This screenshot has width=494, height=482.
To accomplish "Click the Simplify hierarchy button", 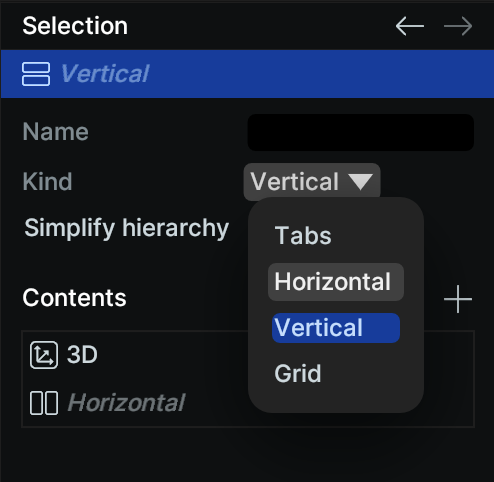I will tap(127, 228).
